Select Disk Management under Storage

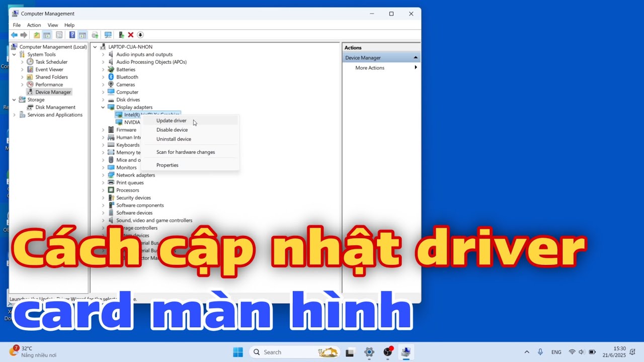click(x=55, y=107)
